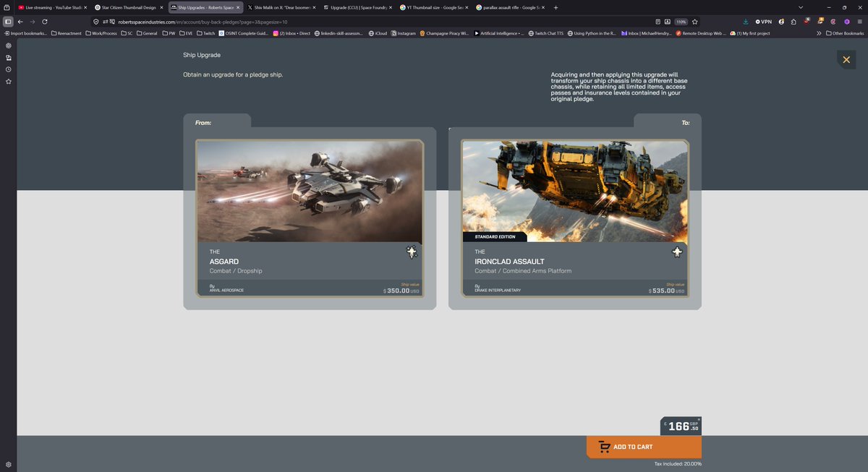Go forward with the forward arrow
This screenshot has width=868, height=472.
(x=33, y=22)
